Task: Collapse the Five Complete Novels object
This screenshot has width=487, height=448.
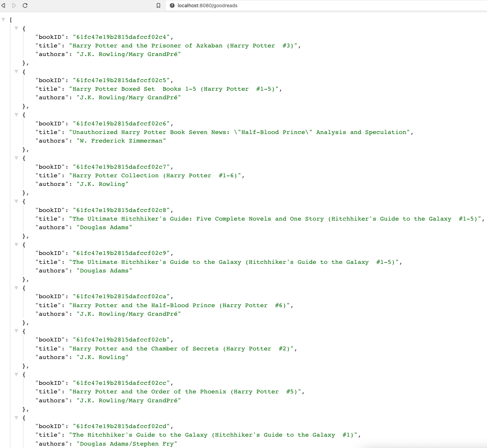Action: coord(16,201)
